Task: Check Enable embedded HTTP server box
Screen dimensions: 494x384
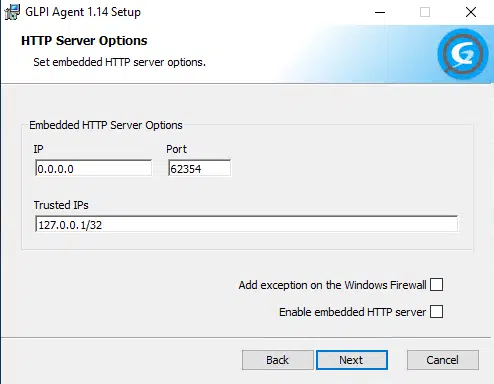Action: (x=436, y=312)
